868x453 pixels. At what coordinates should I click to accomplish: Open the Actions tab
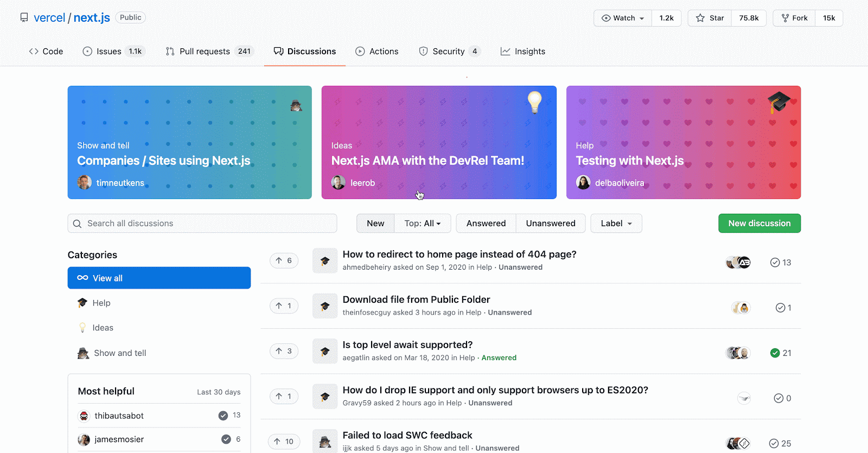pos(377,52)
